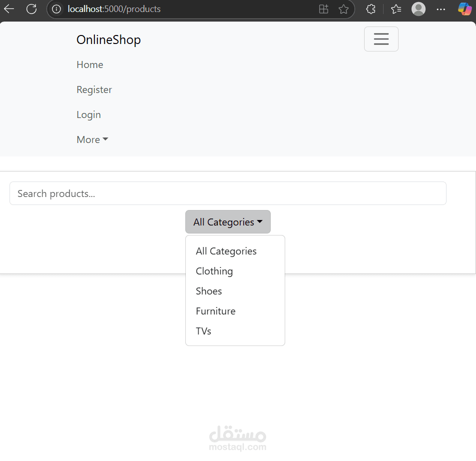The width and height of the screenshot is (476, 461).
Task: Open the Register nav link
Action: tap(94, 89)
